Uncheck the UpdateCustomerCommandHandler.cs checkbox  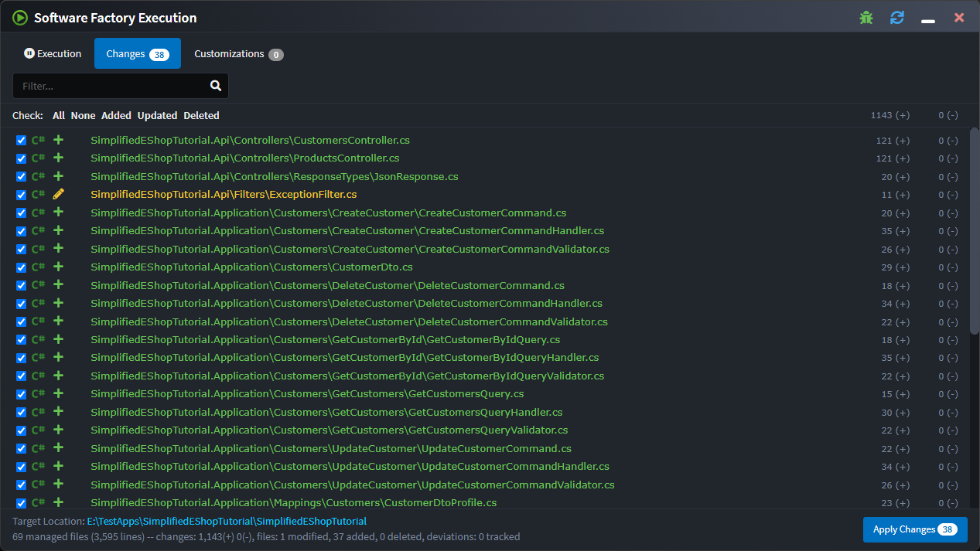[22, 467]
